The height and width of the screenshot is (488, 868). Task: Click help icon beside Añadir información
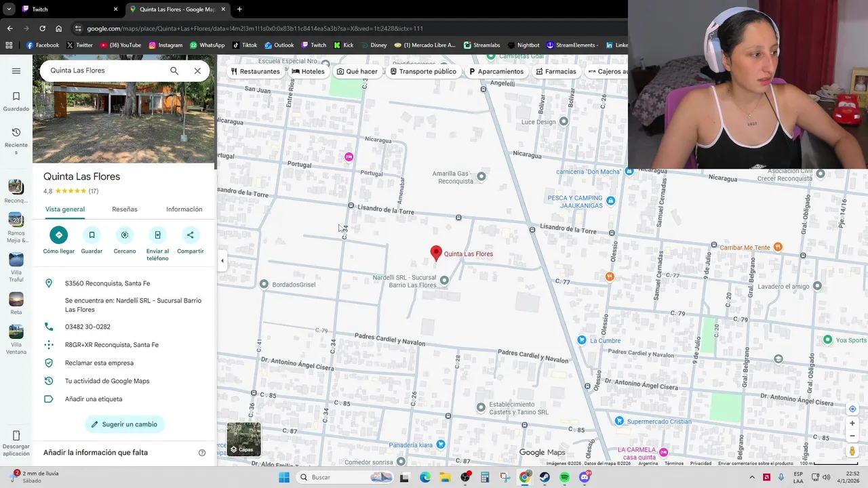201,453
